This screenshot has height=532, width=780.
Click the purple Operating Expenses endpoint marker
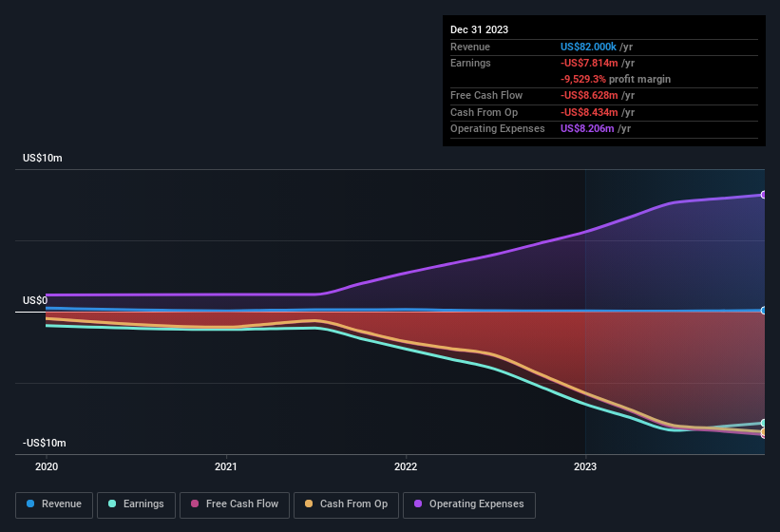pos(764,195)
